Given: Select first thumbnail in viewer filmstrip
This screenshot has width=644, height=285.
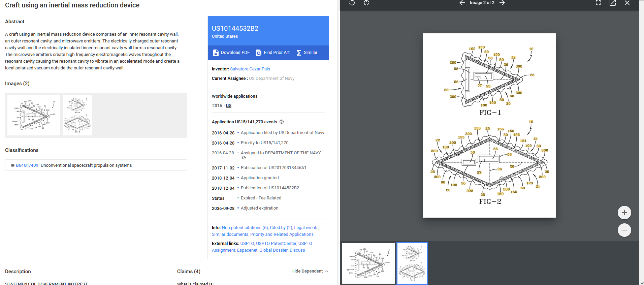Looking at the screenshot, I should (x=368, y=263).
